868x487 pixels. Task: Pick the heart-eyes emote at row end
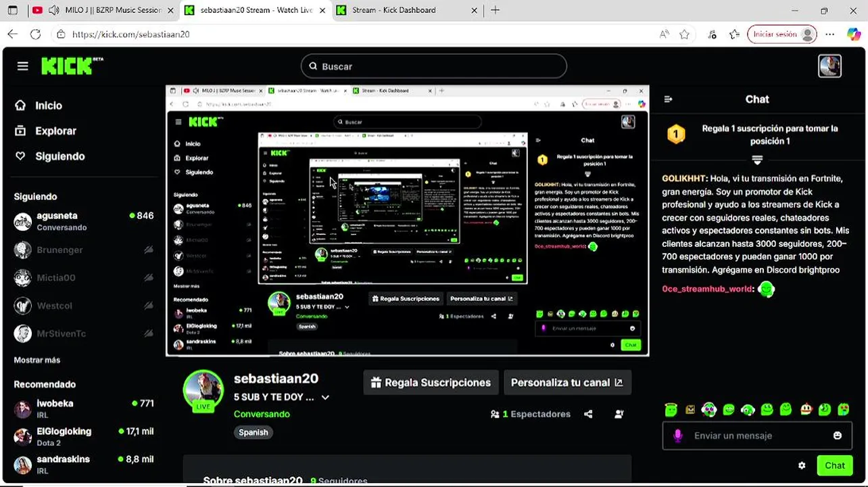tap(844, 409)
